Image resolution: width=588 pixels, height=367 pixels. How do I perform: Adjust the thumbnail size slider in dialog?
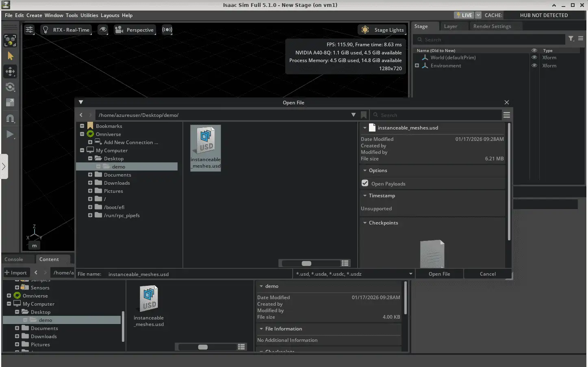(307, 263)
